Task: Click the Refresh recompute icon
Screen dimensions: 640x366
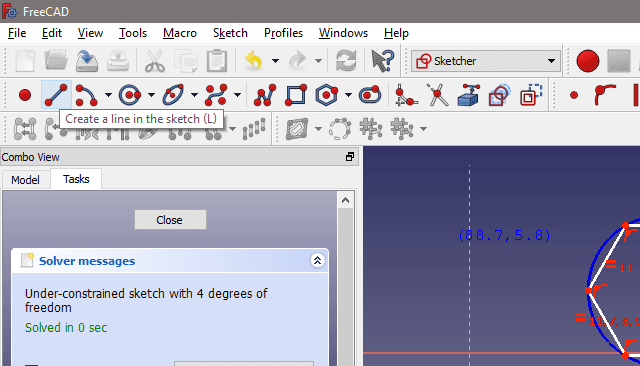Action: [346, 61]
